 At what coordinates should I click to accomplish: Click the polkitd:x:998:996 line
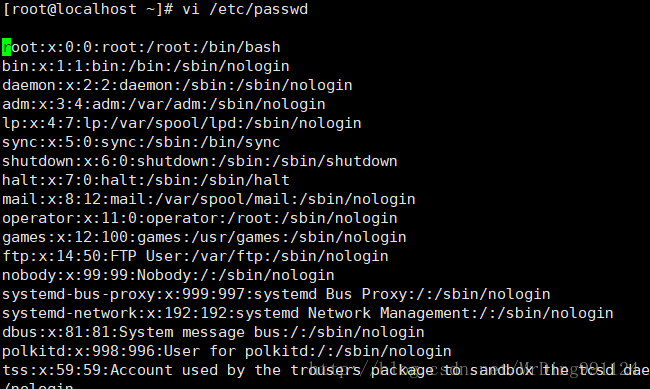(227, 352)
